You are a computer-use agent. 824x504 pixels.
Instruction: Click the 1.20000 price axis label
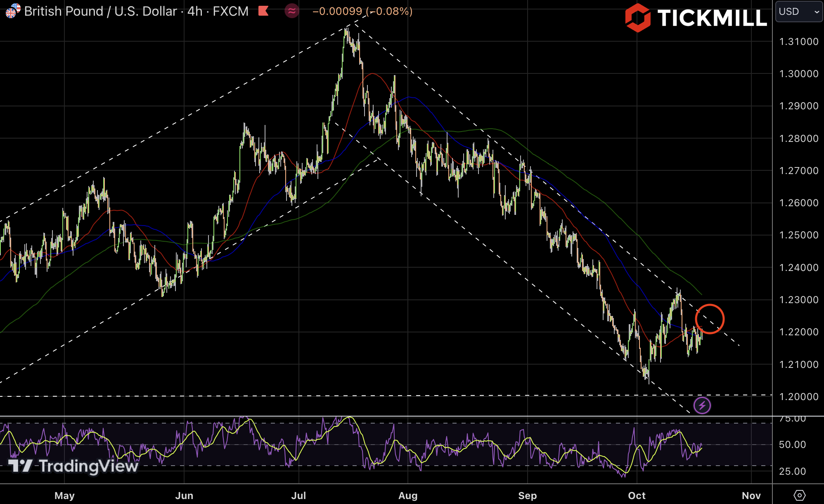798,397
